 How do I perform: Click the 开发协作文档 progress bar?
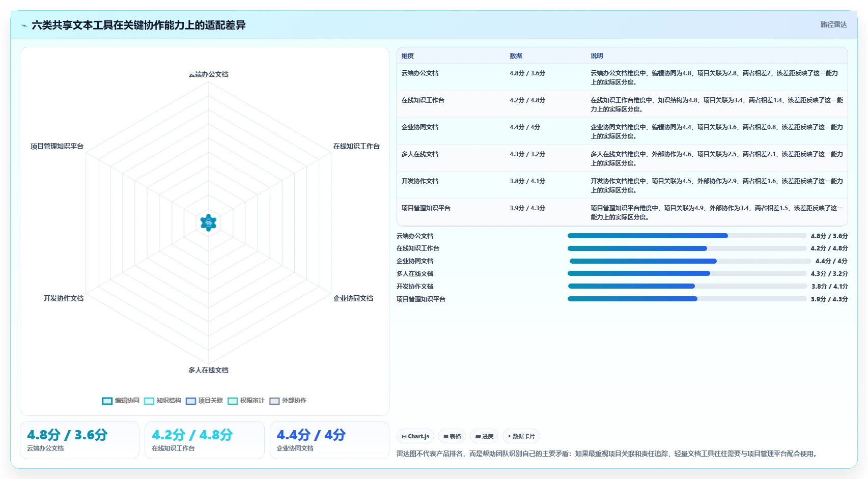tap(687, 286)
